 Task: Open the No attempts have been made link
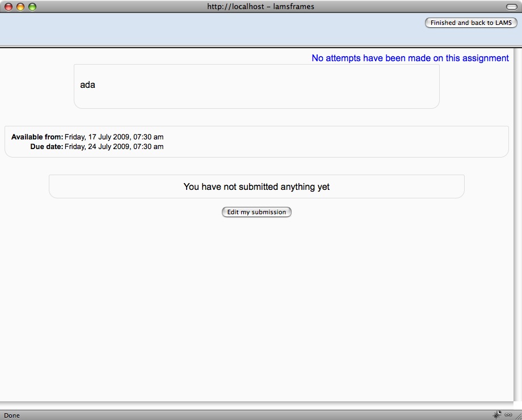coord(410,58)
